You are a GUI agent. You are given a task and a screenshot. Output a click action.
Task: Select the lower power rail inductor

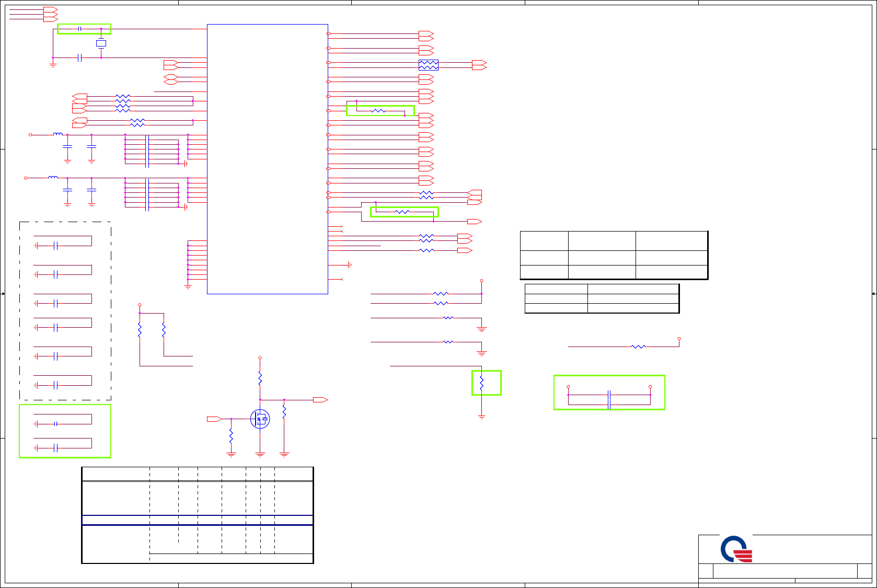pos(53,178)
